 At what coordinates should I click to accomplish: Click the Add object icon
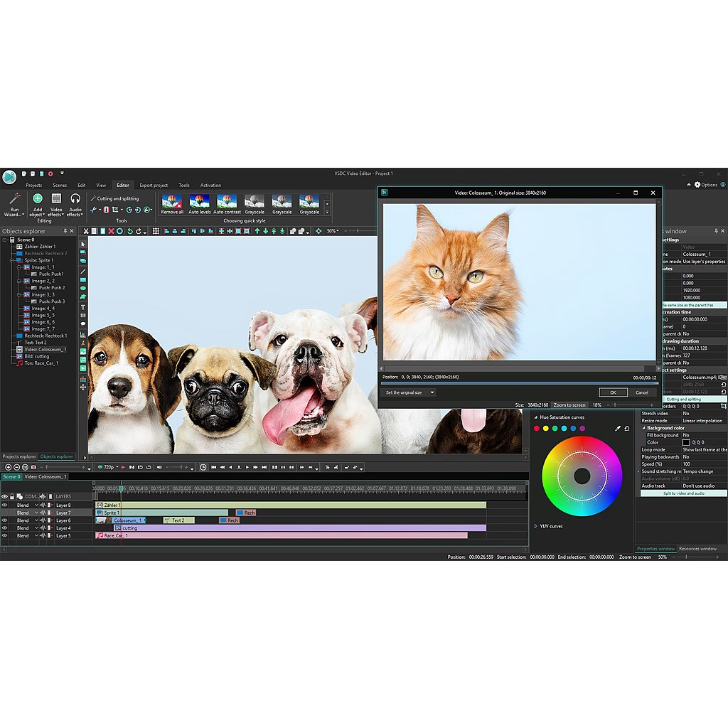click(x=38, y=199)
